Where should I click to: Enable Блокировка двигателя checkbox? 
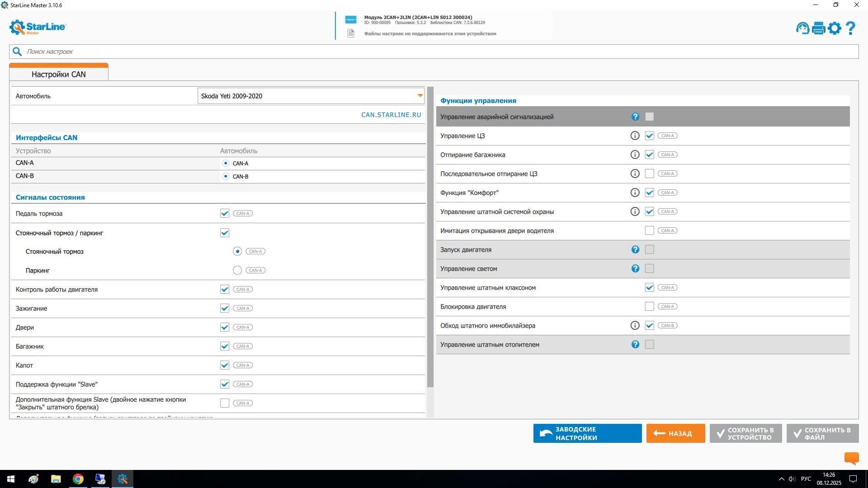click(649, 306)
